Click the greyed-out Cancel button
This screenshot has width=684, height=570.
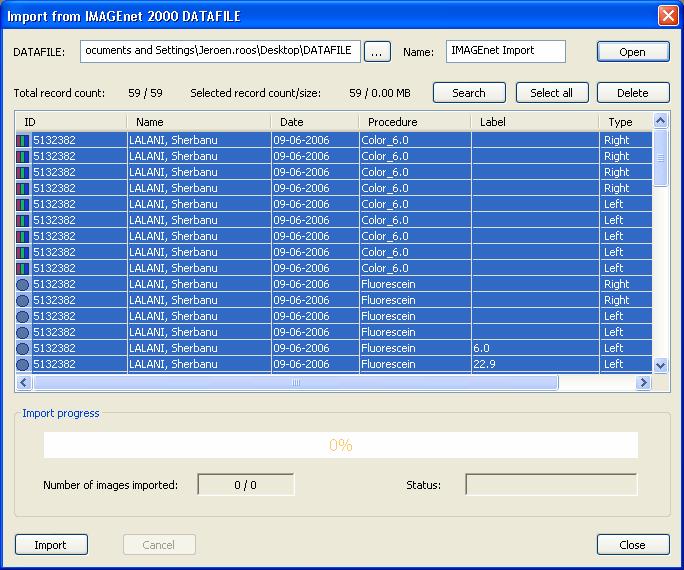pyautogui.click(x=159, y=545)
